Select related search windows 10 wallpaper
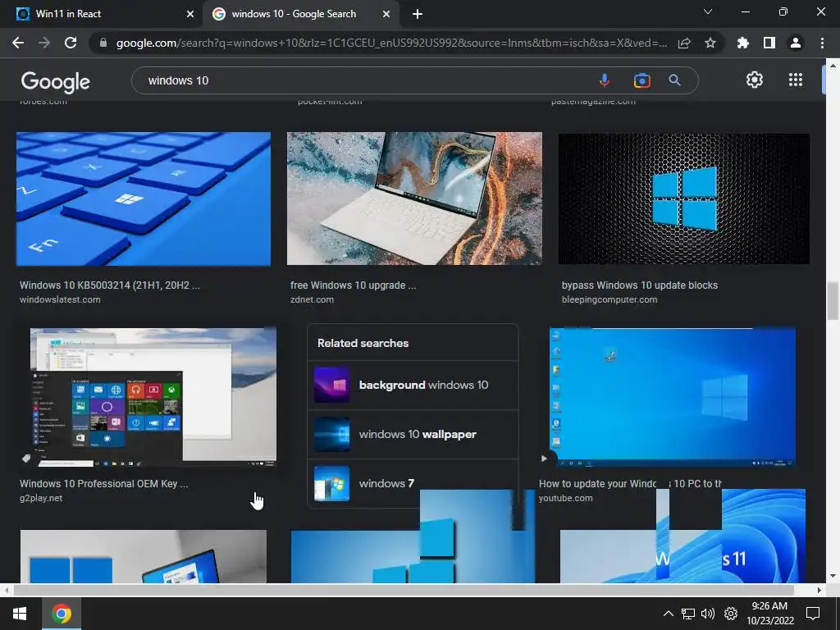 pos(413,435)
